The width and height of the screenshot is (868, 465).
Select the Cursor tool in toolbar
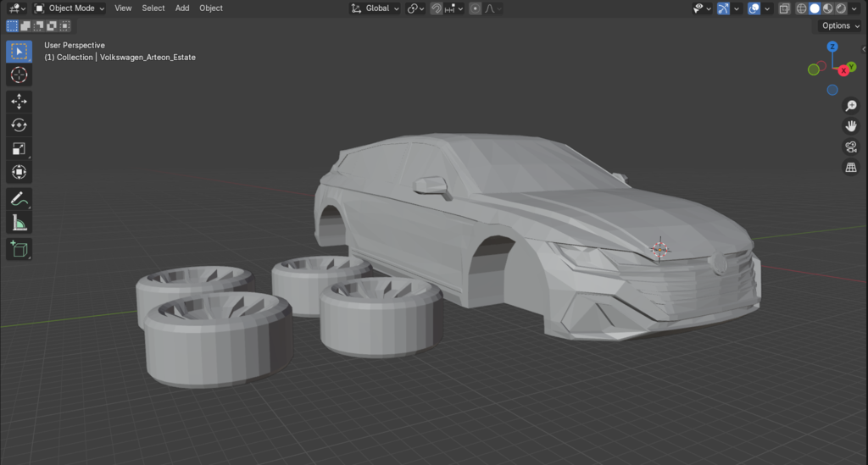(x=19, y=75)
